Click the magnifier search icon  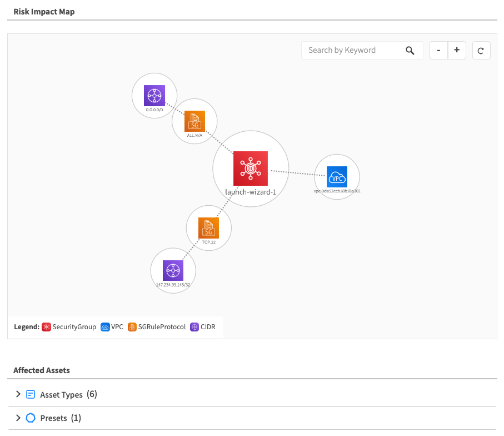(410, 51)
